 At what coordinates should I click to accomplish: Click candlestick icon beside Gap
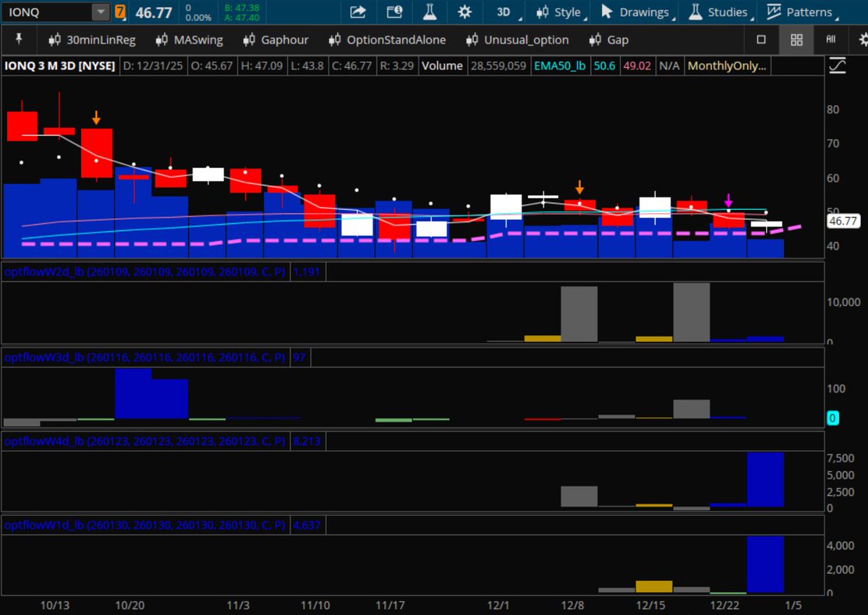(x=595, y=40)
